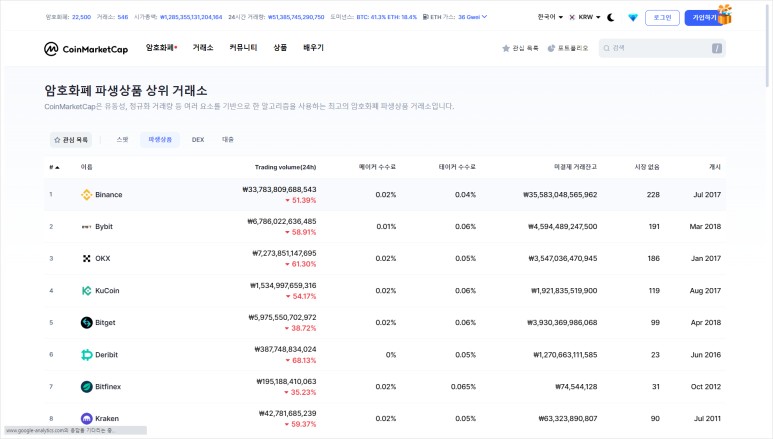Open the 거래소 menu
This screenshot has height=439, width=773.
click(203, 47)
